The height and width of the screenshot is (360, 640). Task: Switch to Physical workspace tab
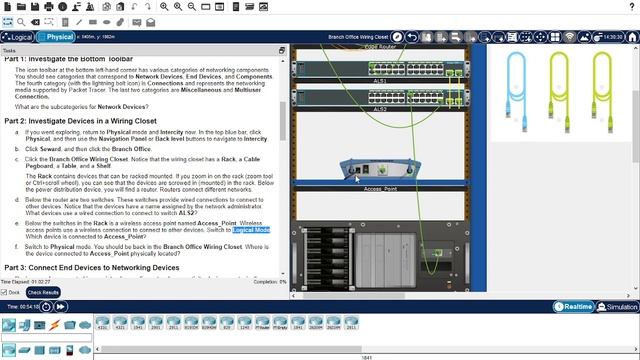[56, 37]
